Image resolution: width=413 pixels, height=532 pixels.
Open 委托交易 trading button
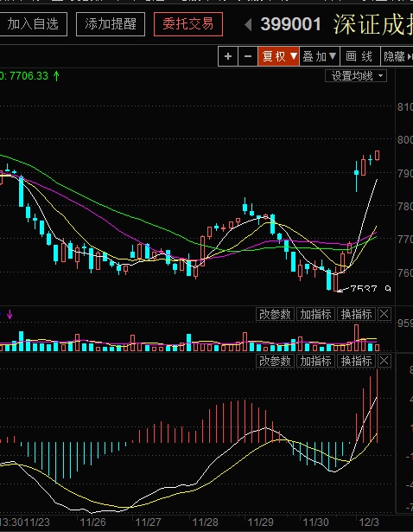tap(188, 24)
